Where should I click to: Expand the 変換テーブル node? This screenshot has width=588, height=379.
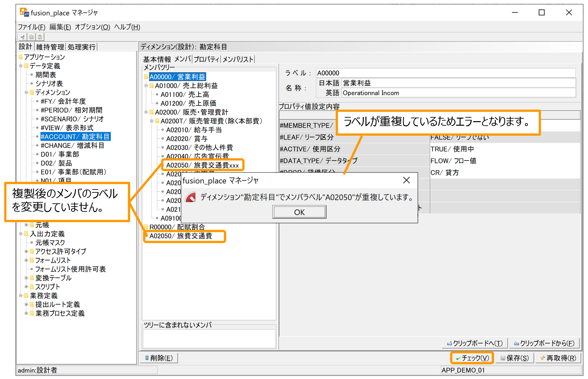26,278
